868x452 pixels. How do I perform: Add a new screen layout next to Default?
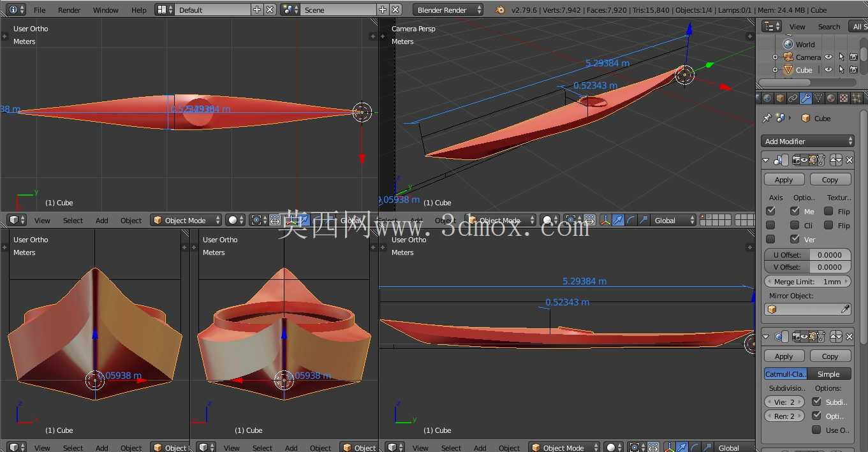[x=257, y=10]
